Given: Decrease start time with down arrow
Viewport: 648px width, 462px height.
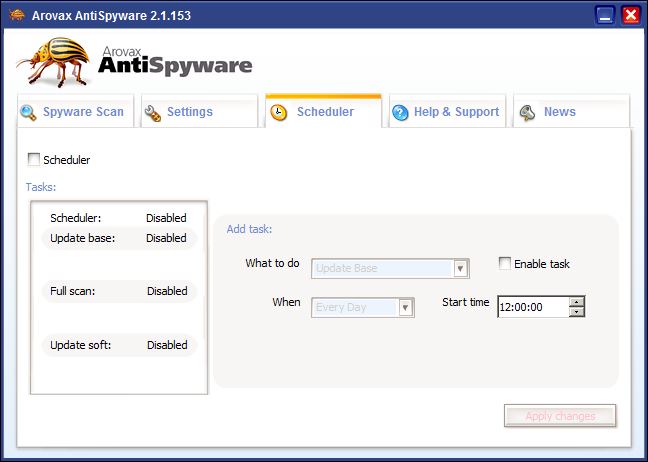Looking at the screenshot, I should pos(576,312).
